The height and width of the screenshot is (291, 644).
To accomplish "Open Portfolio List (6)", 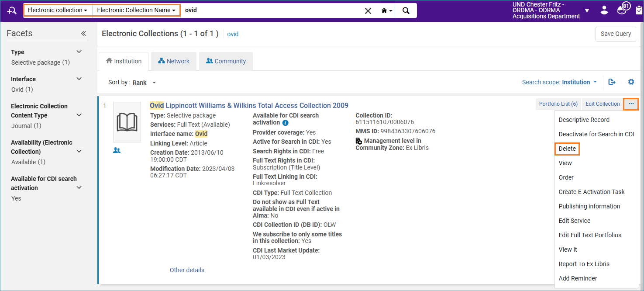I will tap(558, 104).
